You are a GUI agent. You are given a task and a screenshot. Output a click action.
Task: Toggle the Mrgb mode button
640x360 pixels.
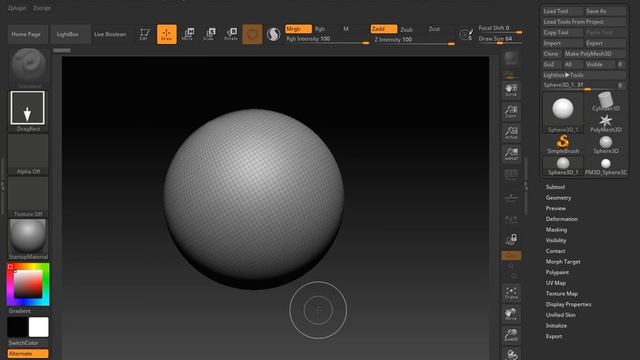pyautogui.click(x=298, y=29)
